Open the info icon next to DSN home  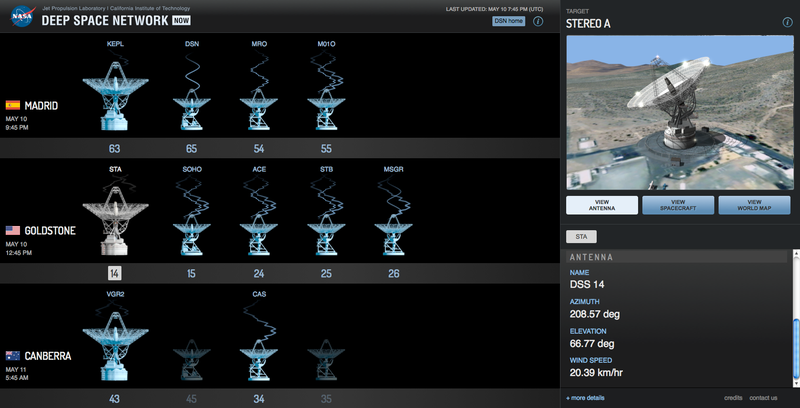[538, 21]
